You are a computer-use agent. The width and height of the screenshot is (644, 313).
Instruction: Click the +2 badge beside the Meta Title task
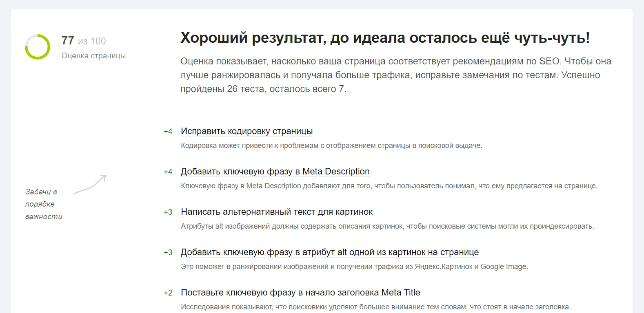tap(168, 293)
